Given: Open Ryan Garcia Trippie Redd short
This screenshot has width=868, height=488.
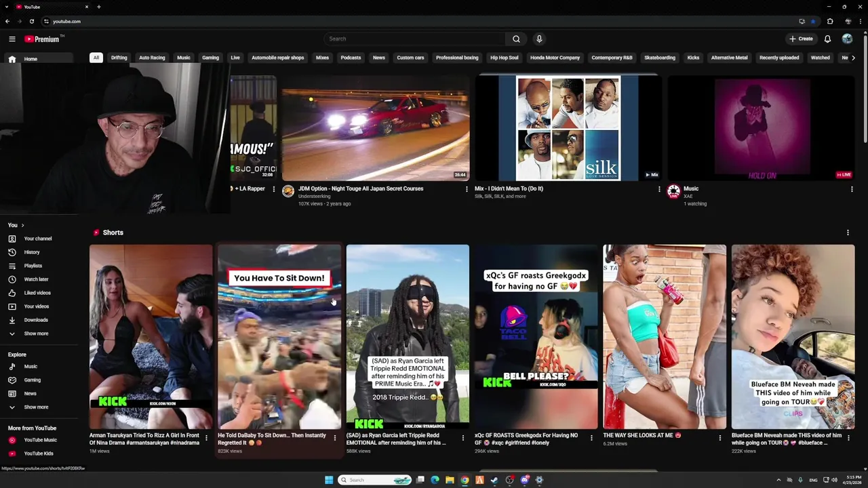Looking at the screenshot, I should pyautogui.click(x=408, y=337).
